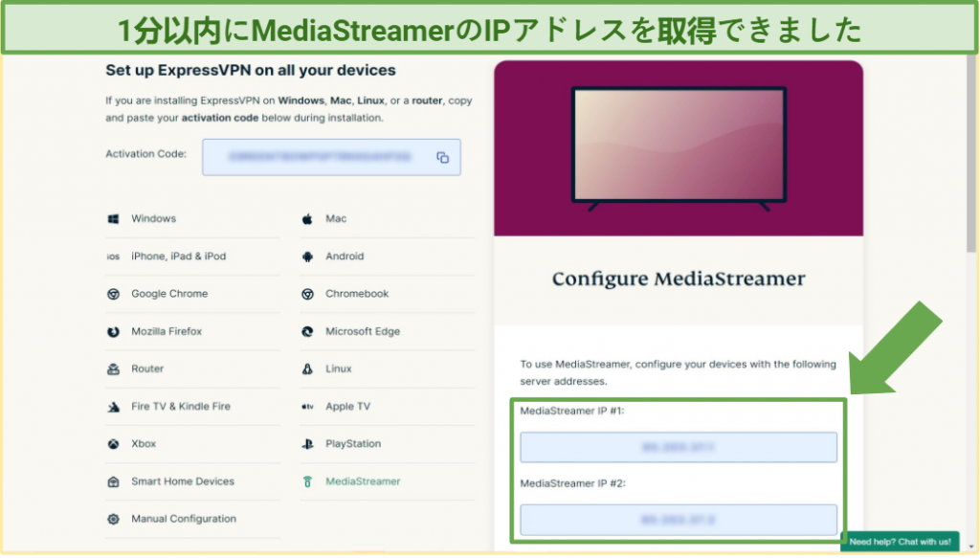Click the Smart Home Devices icon
The height and width of the screenshot is (558, 980).
pyautogui.click(x=113, y=481)
